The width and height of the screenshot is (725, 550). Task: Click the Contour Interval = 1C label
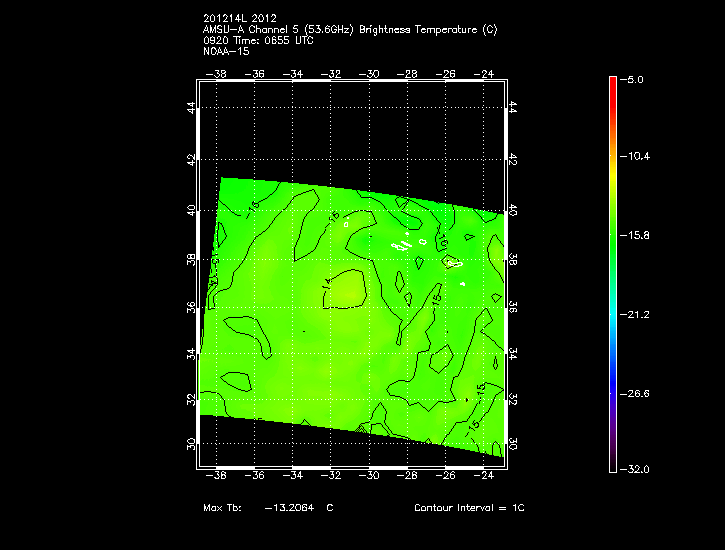click(469, 508)
